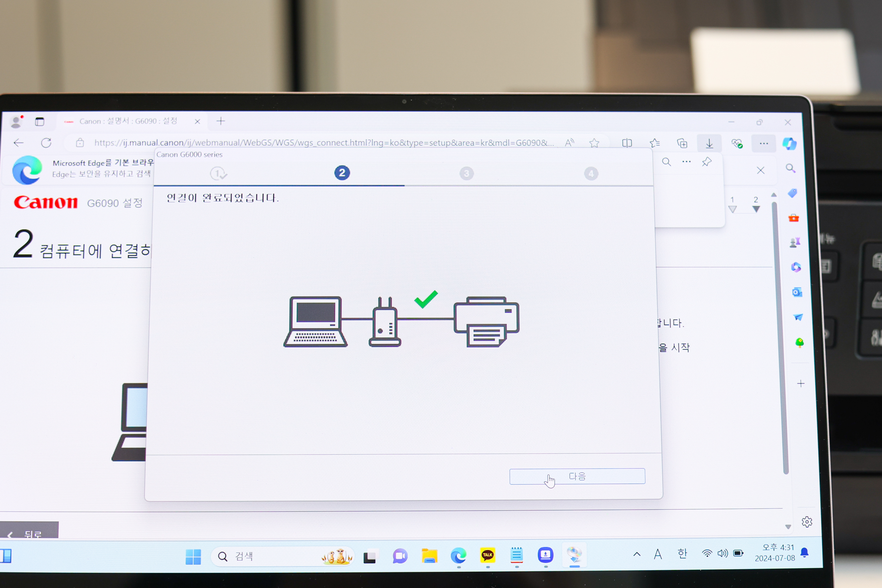This screenshot has height=588, width=882.
Task: Click the 뒤로 (Back) button on the page
Action: 29,530
